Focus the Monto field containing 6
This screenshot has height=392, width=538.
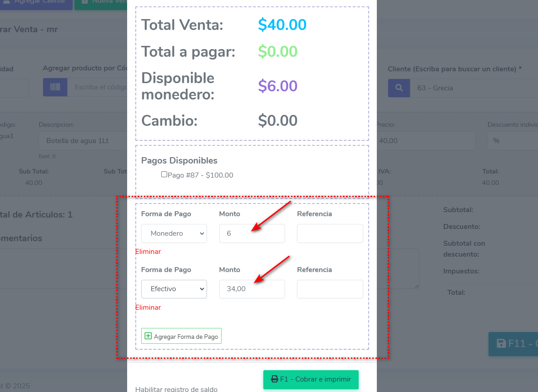(x=252, y=233)
